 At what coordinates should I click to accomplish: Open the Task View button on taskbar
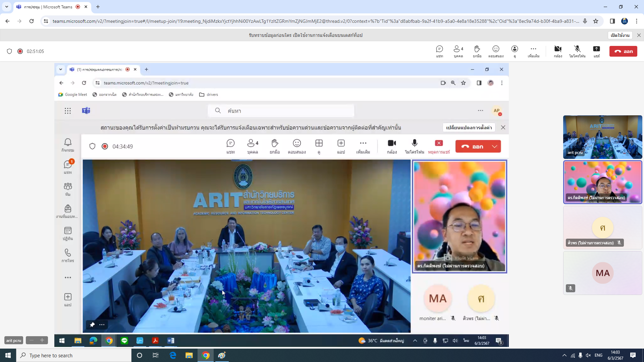156,355
